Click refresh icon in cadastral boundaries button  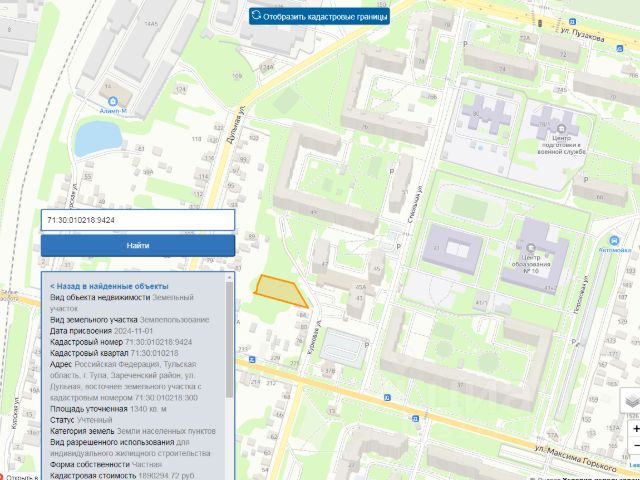coord(256,15)
